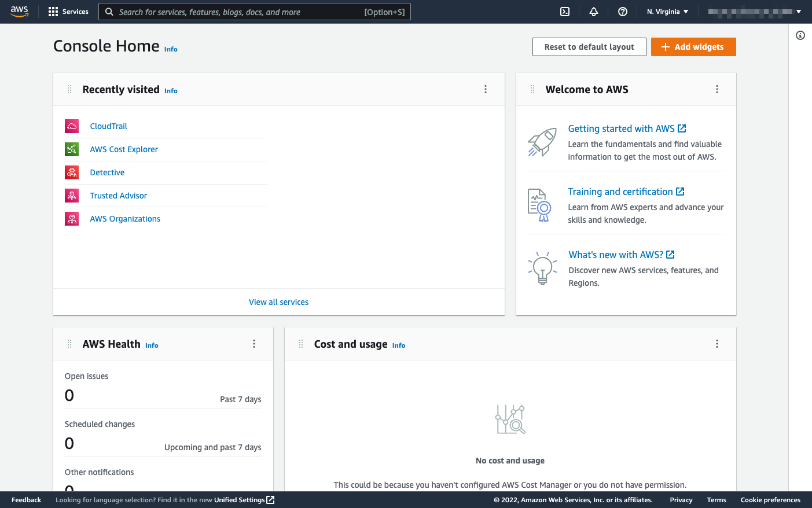Open the Info panel icon on the right edge

tap(800, 35)
